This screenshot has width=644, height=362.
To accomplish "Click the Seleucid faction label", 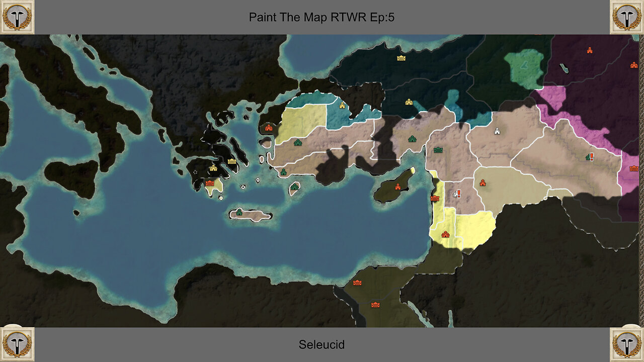I will click(x=321, y=345).
